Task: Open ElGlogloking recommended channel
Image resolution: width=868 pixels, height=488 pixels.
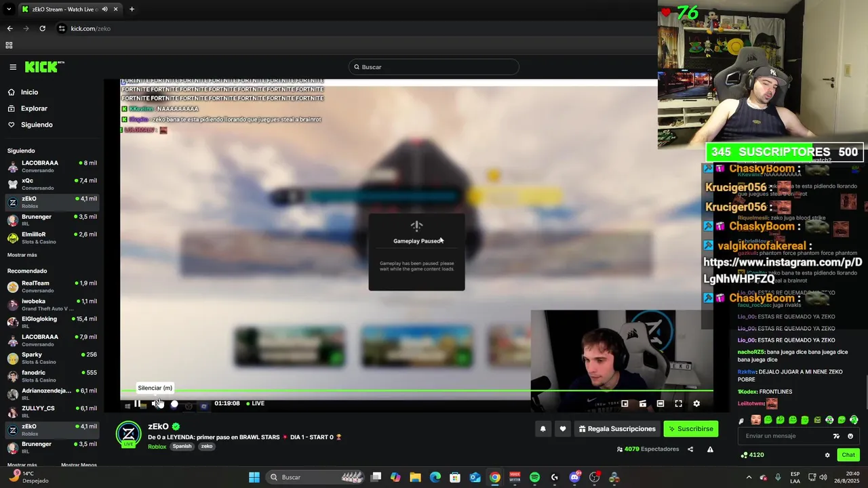Action: pyautogui.click(x=53, y=322)
